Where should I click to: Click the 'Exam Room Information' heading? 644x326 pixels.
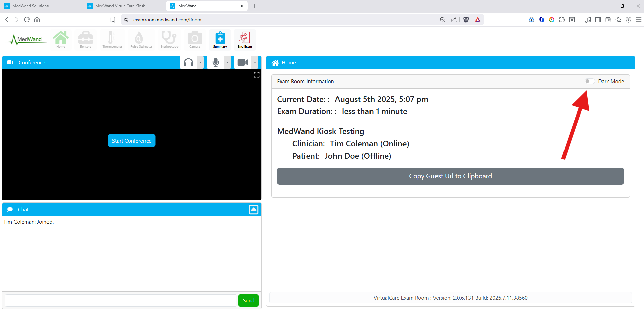coord(305,81)
